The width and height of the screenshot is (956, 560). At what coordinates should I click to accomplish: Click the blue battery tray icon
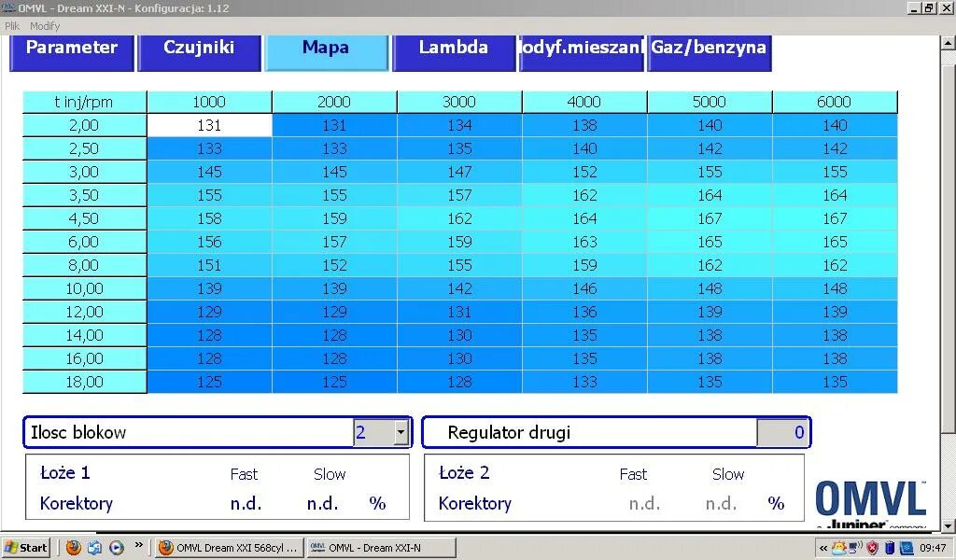(x=890, y=547)
